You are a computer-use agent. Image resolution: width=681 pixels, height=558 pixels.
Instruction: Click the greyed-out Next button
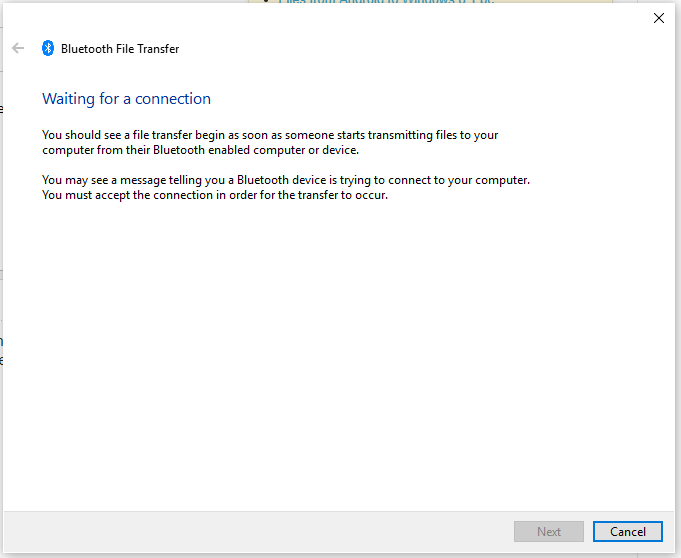click(x=548, y=532)
